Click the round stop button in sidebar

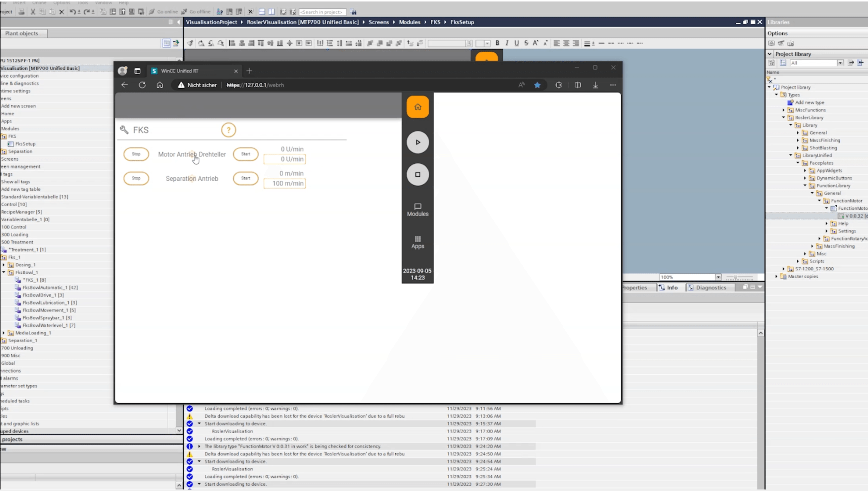coord(418,174)
